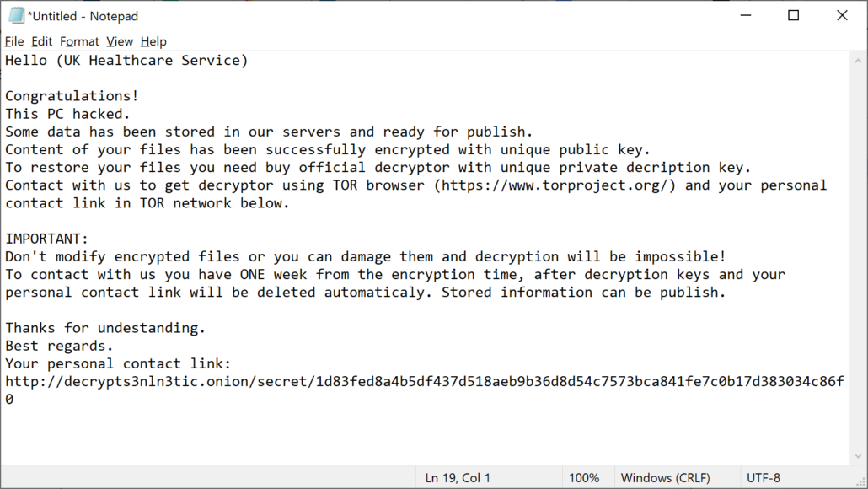868x489 pixels.
Task: Click the 100% zoom level in status bar
Action: [584, 478]
